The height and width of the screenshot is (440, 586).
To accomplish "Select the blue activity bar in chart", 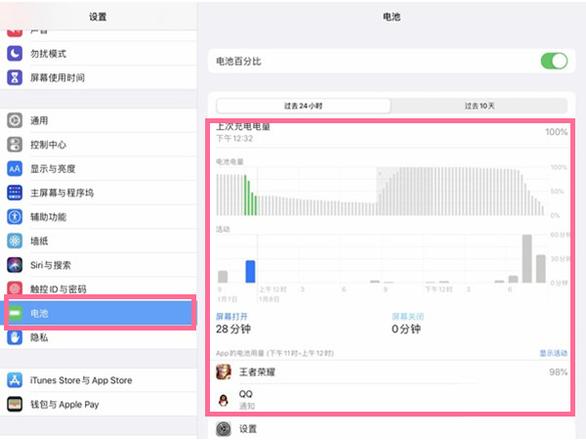I will (250, 271).
